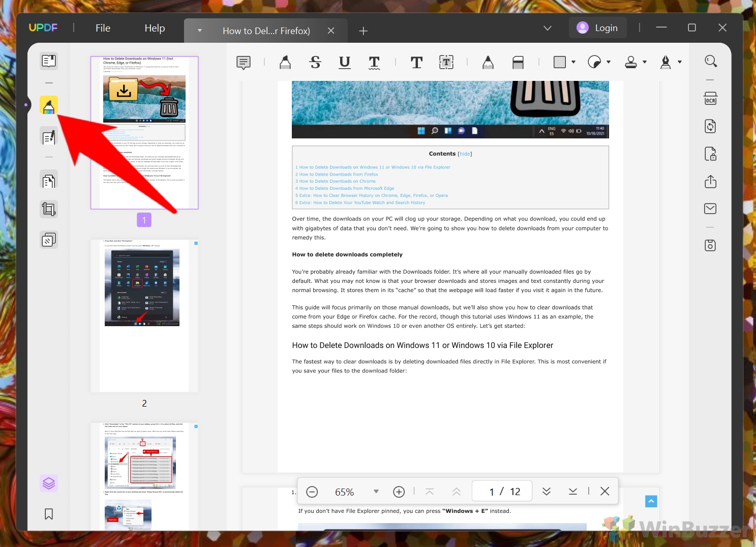Open Protect PDF with password tool

(x=711, y=154)
